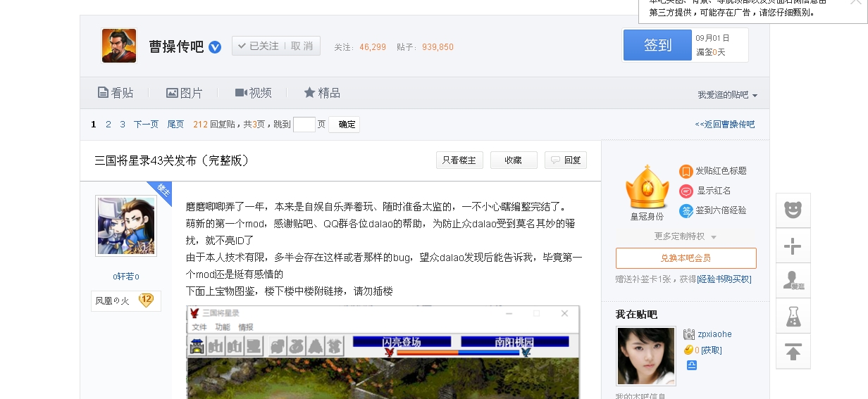Image resolution: width=868 pixels, height=399 pixels.
Task: Click the blue badge icon under the coin row
Action: (692, 365)
